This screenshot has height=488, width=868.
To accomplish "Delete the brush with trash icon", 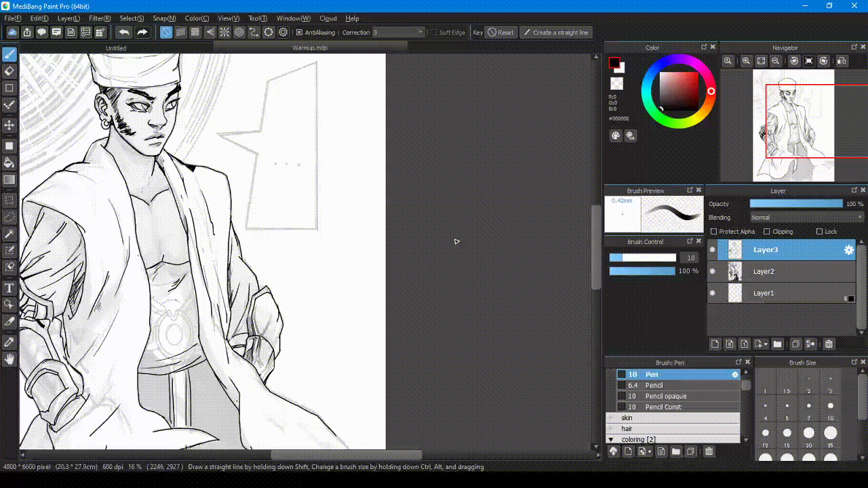I will tap(709, 451).
